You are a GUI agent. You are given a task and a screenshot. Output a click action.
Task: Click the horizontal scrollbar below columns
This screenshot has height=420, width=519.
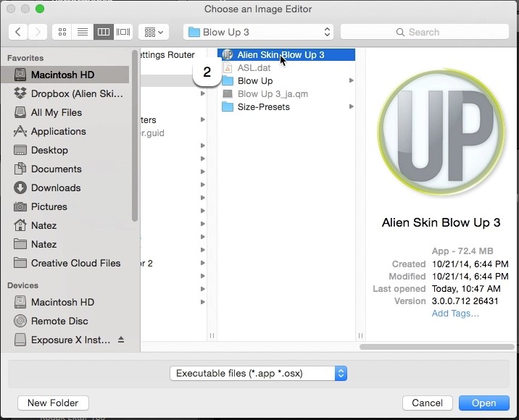[x=437, y=347]
